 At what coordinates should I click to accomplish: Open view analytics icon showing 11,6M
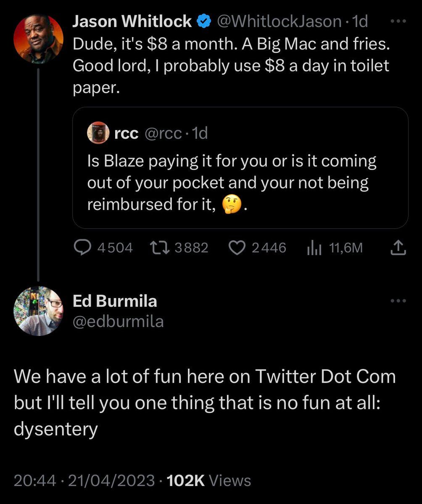(314, 248)
